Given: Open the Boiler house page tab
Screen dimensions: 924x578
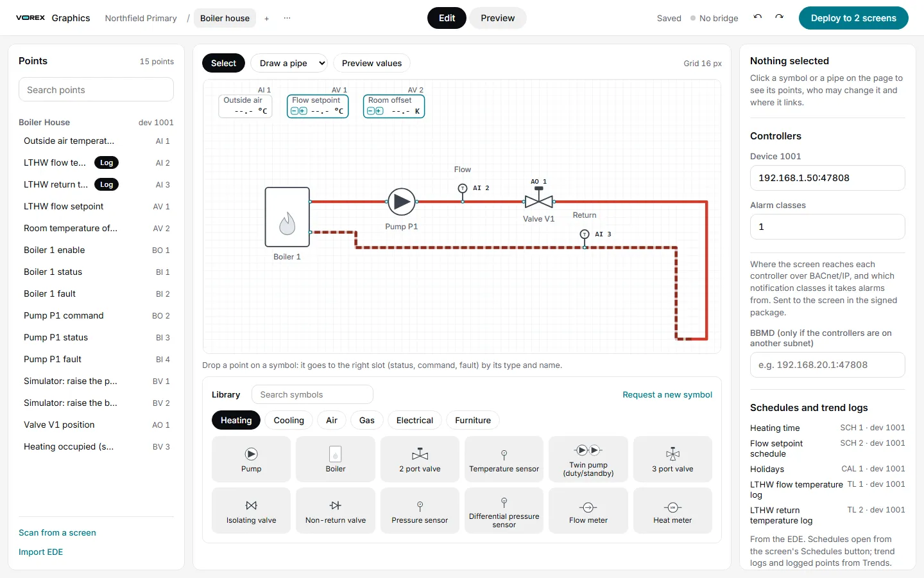Looking at the screenshot, I should coord(225,18).
